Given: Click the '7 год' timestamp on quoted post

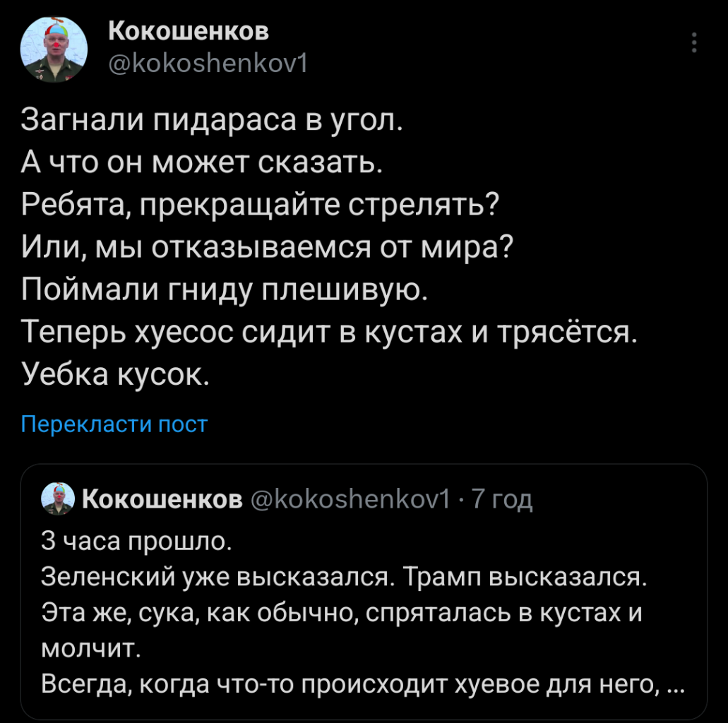Looking at the screenshot, I should coord(502,500).
